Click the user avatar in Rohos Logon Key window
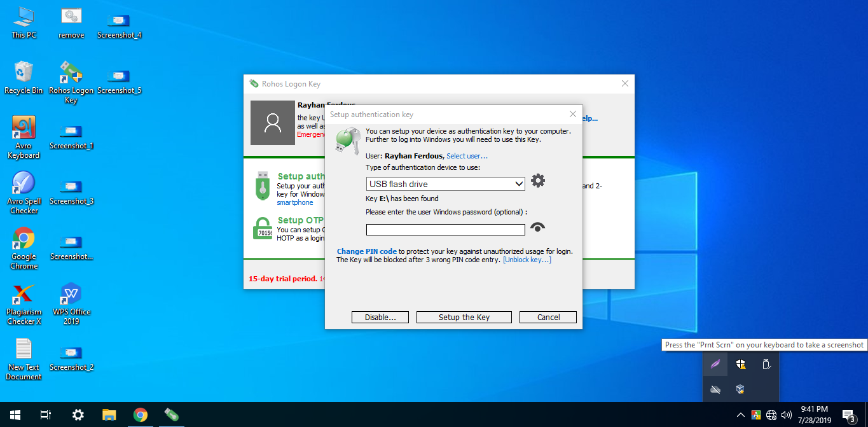The image size is (868, 427). [x=272, y=122]
